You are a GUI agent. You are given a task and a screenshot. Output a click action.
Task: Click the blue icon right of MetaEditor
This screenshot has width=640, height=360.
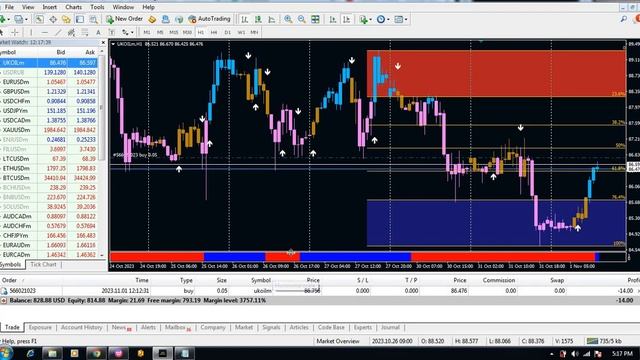click(x=165, y=19)
